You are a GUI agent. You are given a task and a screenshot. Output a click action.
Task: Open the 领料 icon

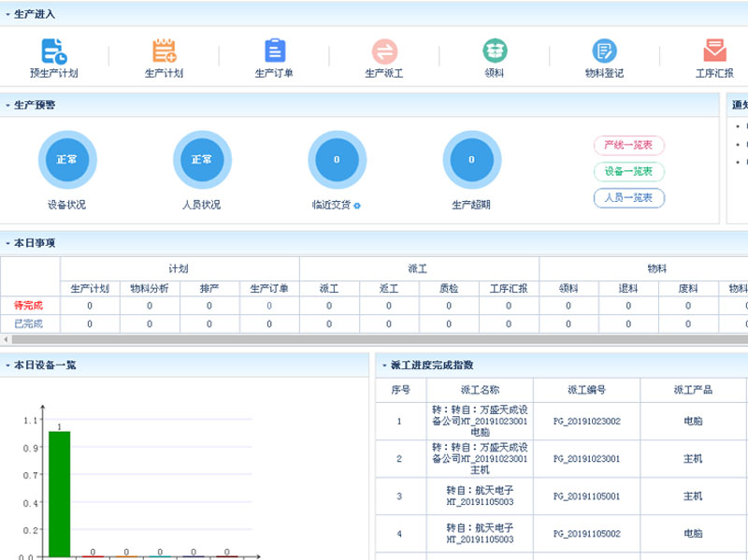coord(495,50)
